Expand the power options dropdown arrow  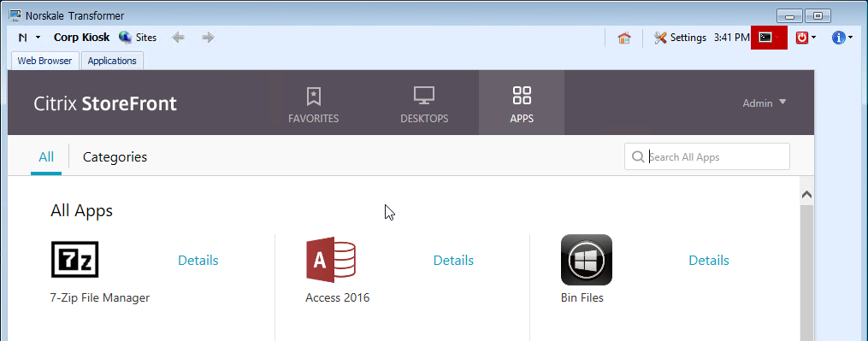pyautogui.click(x=814, y=38)
